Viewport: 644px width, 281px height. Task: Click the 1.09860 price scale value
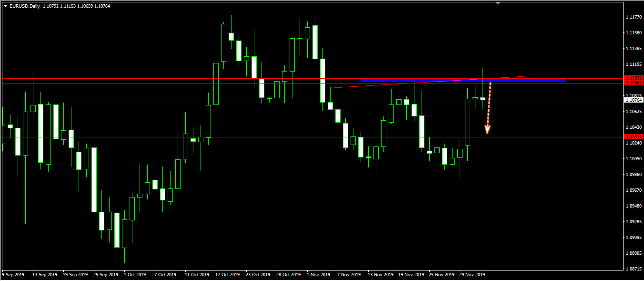pos(634,175)
